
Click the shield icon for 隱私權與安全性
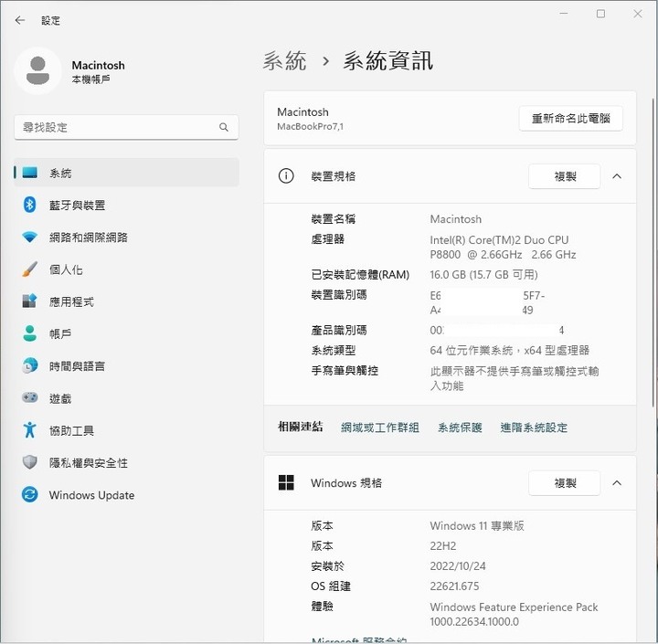coord(30,462)
